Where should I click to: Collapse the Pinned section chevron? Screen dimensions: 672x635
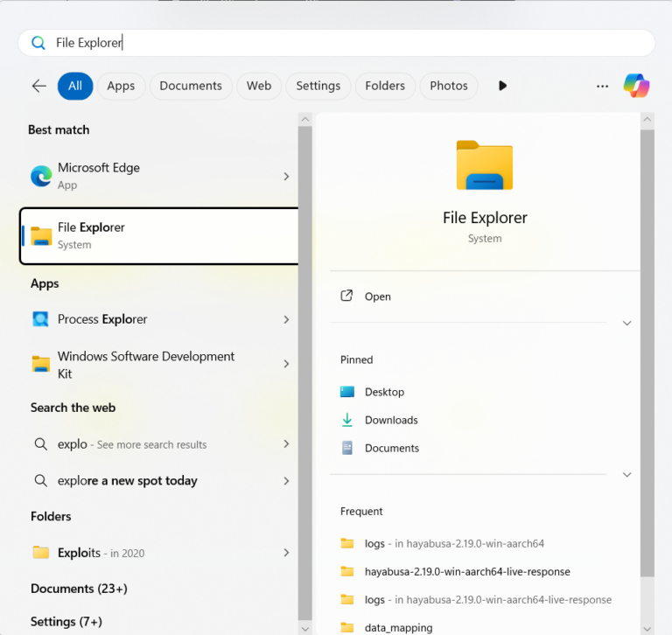coord(626,474)
